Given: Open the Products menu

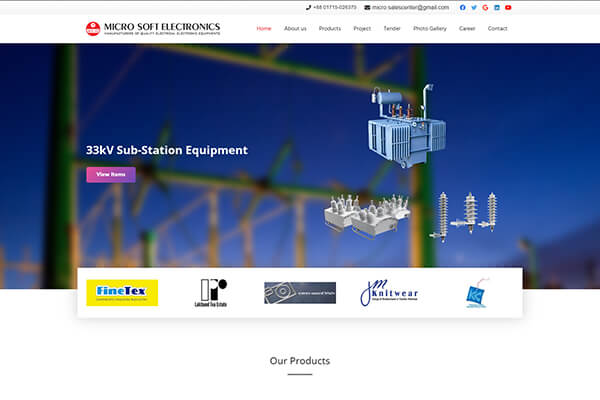Looking at the screenshot, I should (330, 29).
